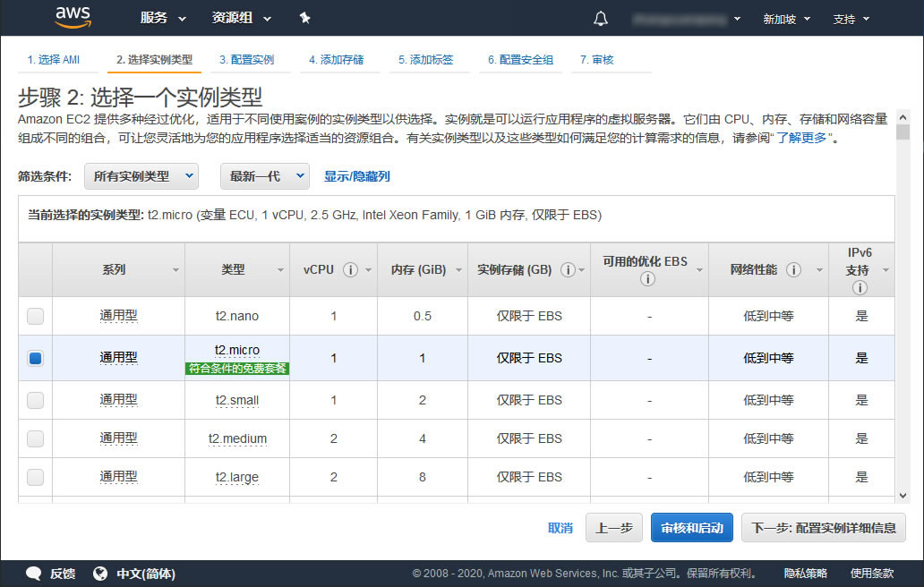Click the t2.large type name

[x=237, y=477]
